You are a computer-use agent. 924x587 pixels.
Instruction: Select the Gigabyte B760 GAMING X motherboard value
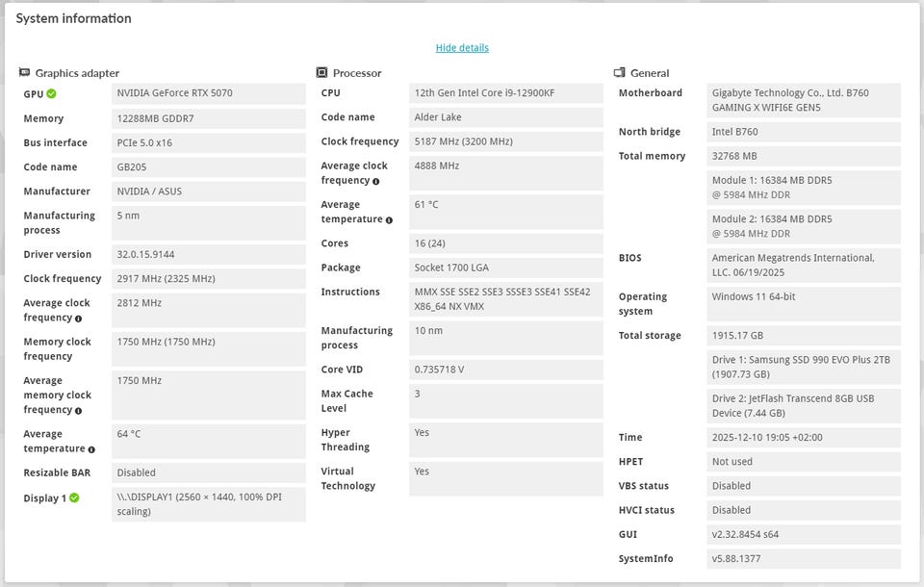pyautogui.click(x=804, y=100)
